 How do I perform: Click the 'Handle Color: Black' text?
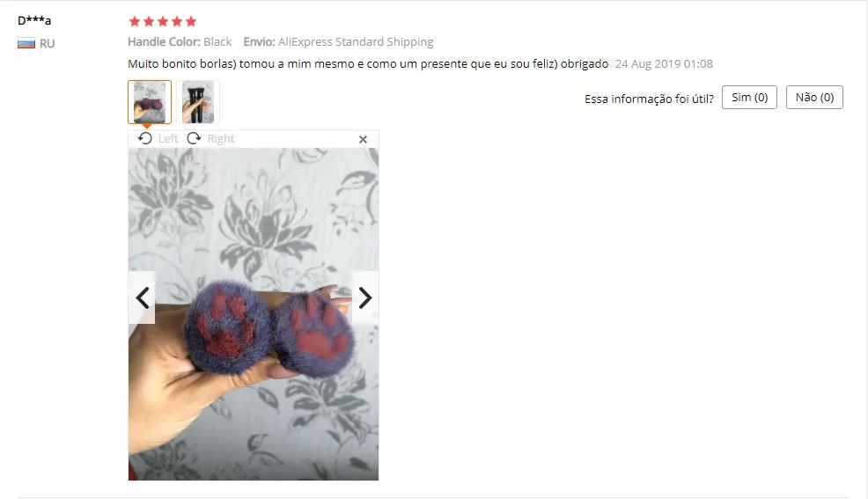point(180,41)
